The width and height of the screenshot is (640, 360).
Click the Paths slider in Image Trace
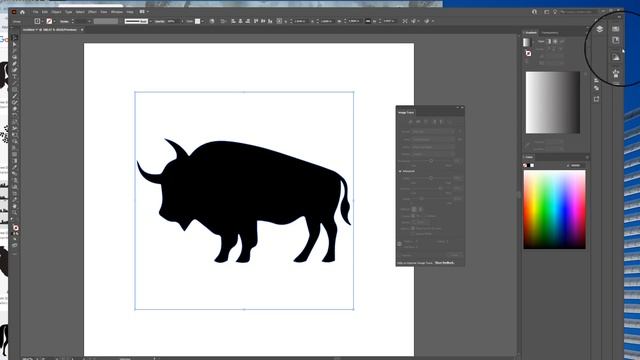click(431, 178)
